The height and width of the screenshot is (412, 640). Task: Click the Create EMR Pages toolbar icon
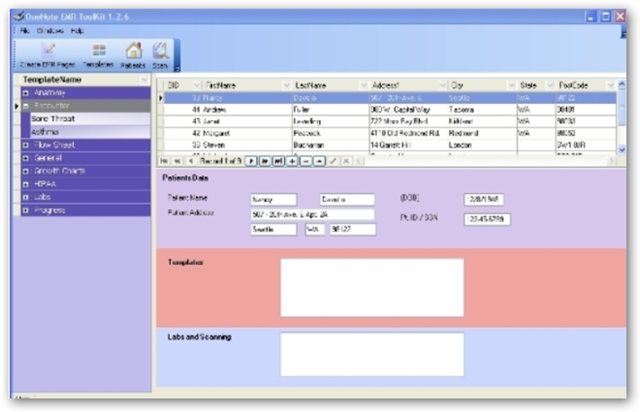pyautogui.click(x=49, y=53)
